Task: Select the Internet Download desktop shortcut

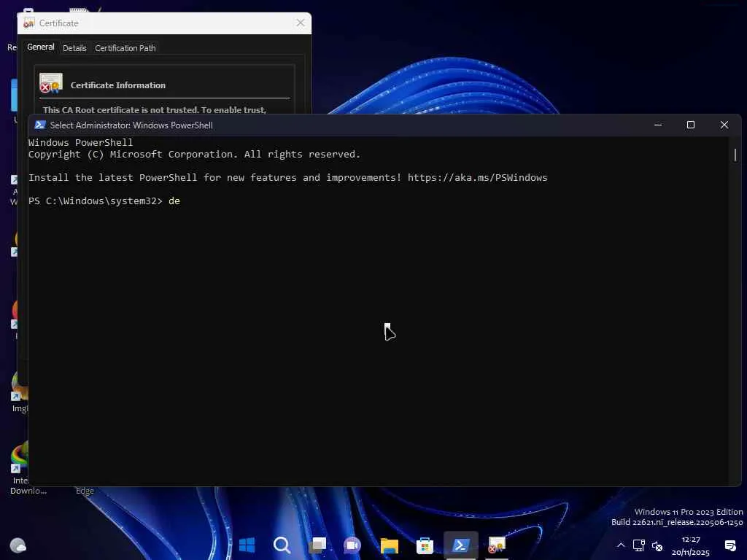Action: (19, 469)
